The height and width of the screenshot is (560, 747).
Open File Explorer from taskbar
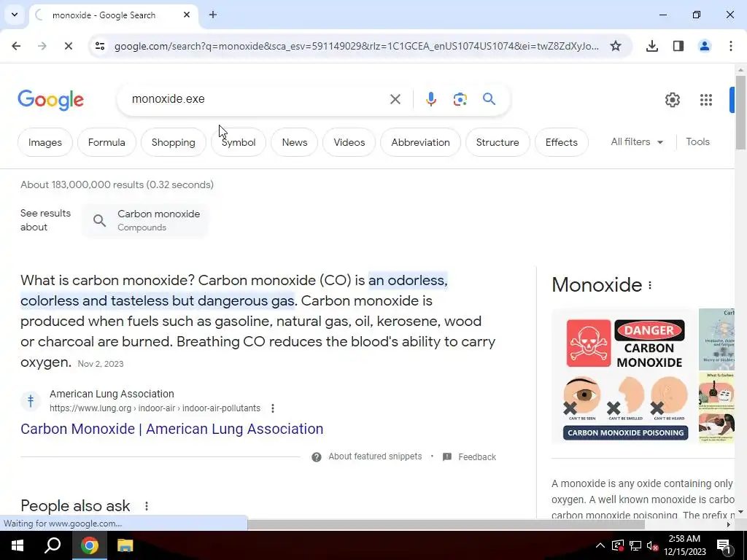click(125, 545)
